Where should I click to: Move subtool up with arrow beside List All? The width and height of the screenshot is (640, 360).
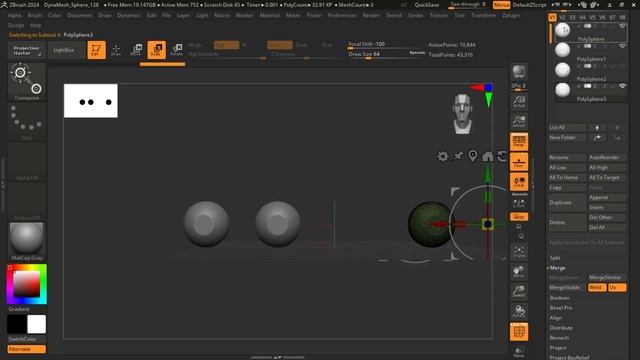click(597, 127)
